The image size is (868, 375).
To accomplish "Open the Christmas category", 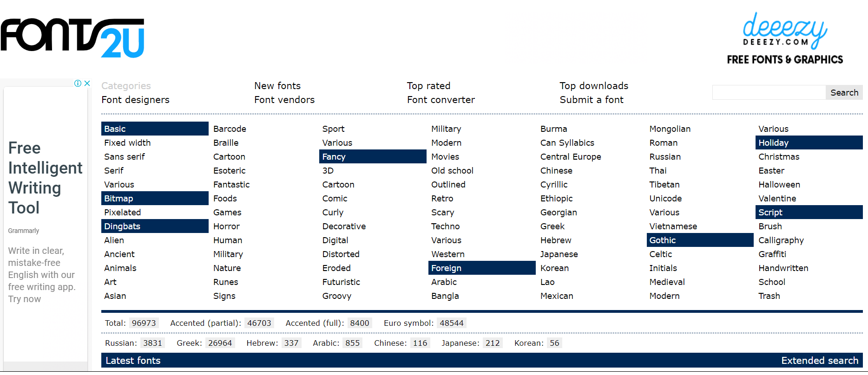I will (x=779, y=156).
